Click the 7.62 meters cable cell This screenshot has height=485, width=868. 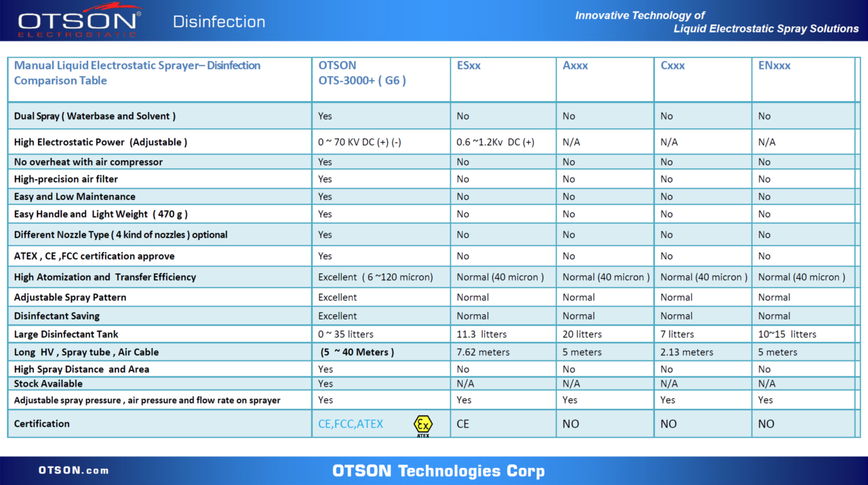pyautogui.click(x=483, y=352)
